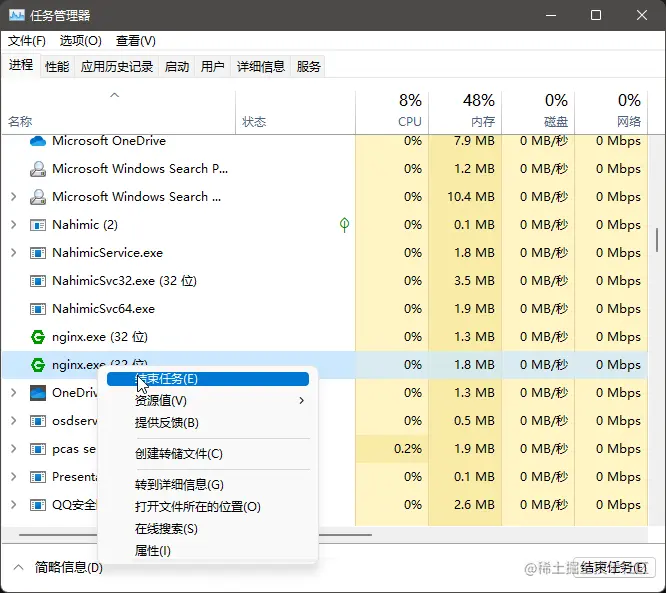Click the 3.5 MB memory value
The width and height of the screenshot is (666, 593).
point(474,281)
